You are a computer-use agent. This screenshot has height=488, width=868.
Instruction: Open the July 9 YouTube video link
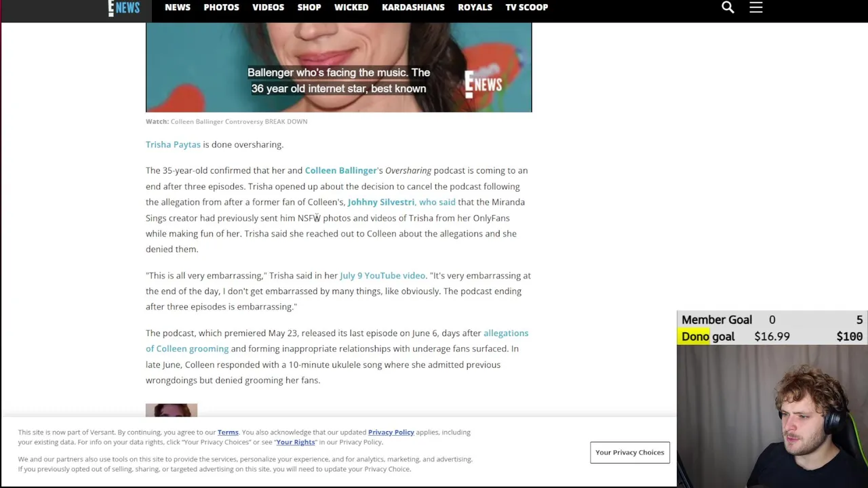(x=382, y=275)
